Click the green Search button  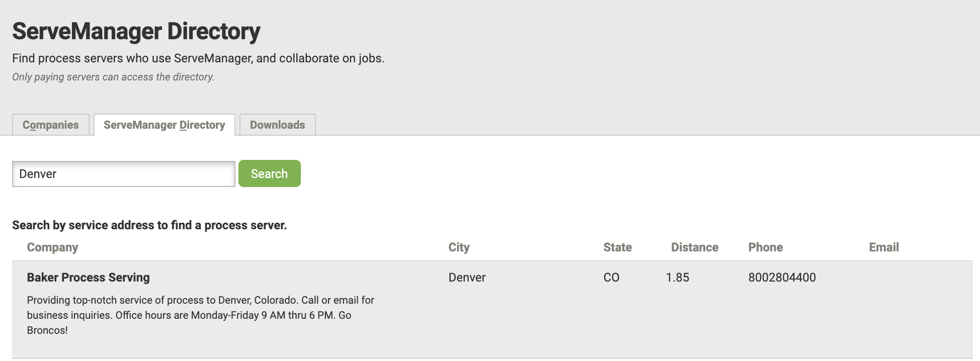(269, 173)
